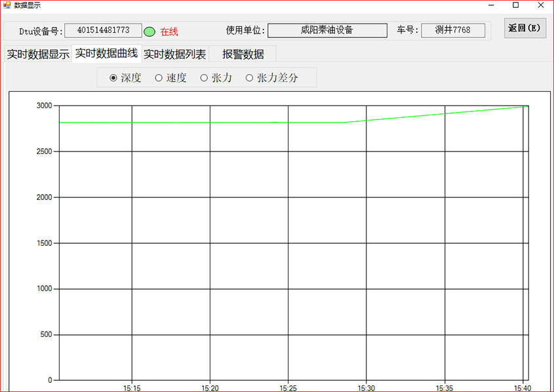Open the 实时数据列表 tab
The image size is (554, 392).
pos(173,54)
